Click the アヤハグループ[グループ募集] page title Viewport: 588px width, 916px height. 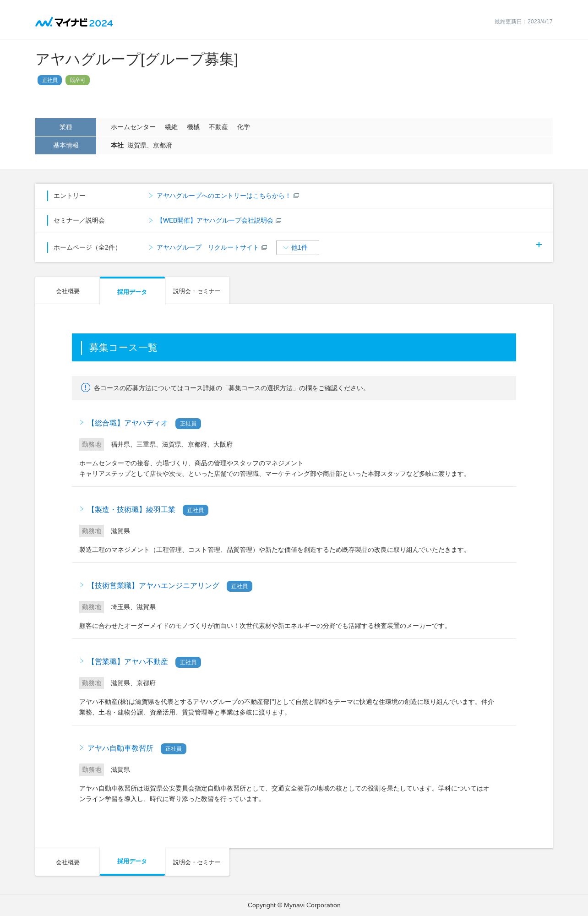coord(137,60)
